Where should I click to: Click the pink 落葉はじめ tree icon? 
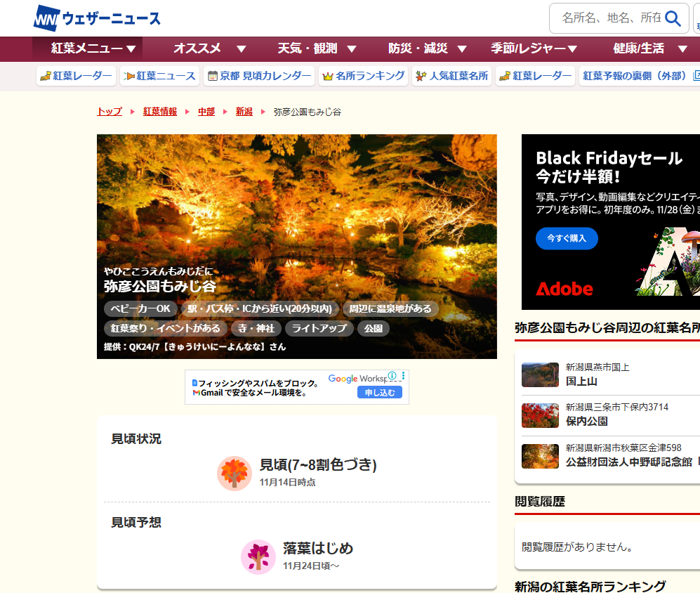[x=258, y=556]
